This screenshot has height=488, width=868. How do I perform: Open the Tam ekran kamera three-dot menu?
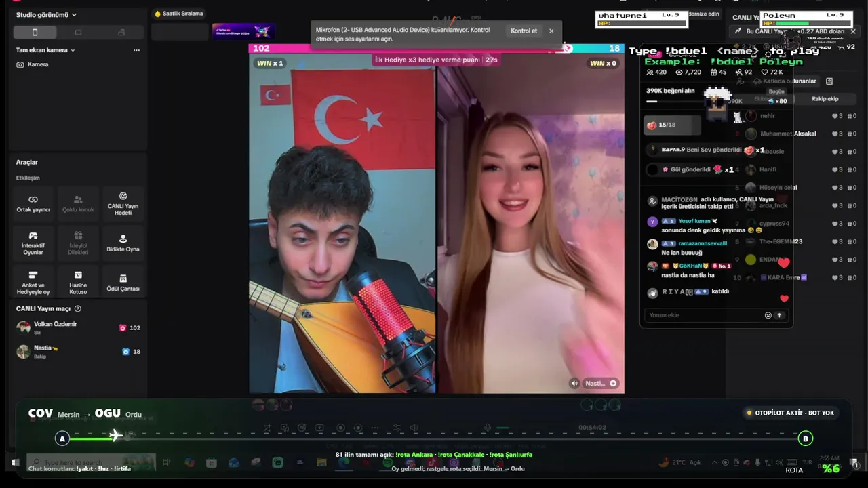click(x=136, y=50)
